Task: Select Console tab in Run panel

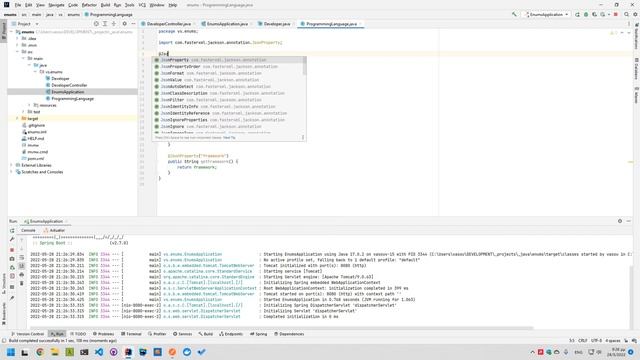Action: [x=28, y=230]
